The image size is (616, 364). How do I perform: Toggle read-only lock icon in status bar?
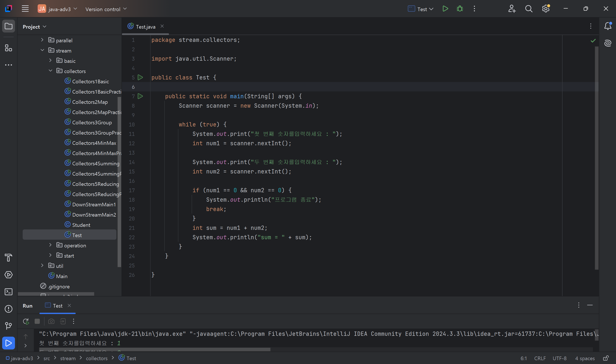click(606, 358)
